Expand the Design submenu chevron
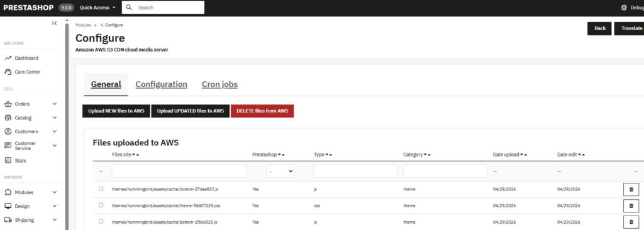The height and width of the screenshot is (230, 644). pos(55,206)
